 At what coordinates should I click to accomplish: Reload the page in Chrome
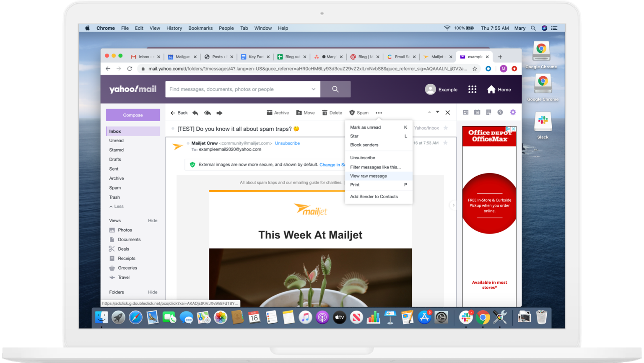(x=130, y=69)
